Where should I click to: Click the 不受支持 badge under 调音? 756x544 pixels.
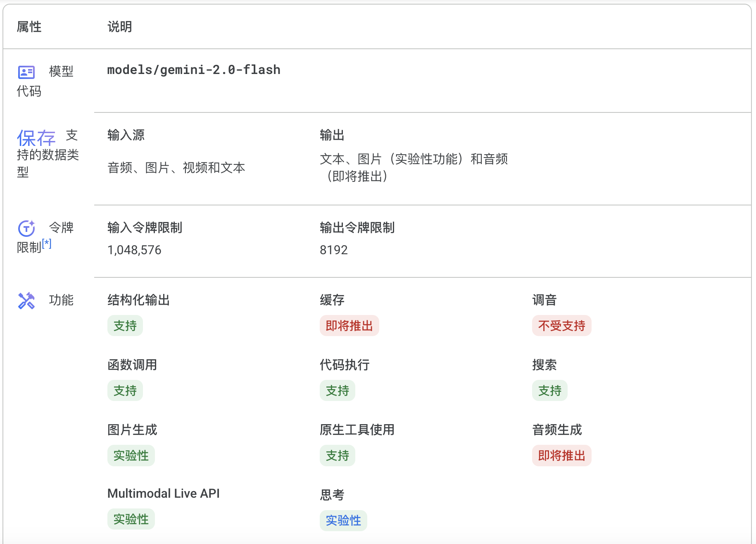pyautogui.click(x=561, y=326)
